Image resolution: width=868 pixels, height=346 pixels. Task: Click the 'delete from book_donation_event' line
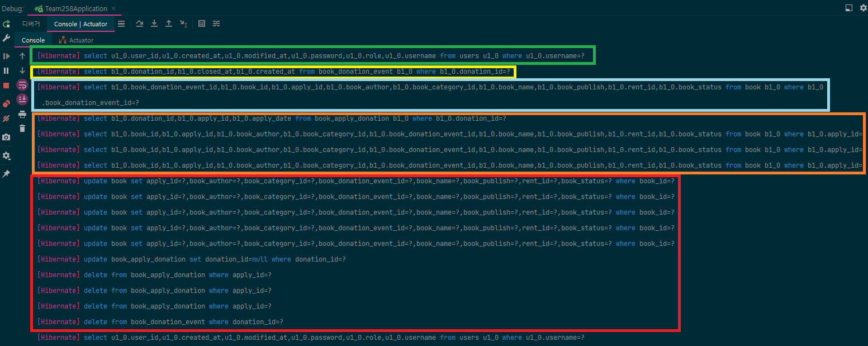[x=160, y=322]
